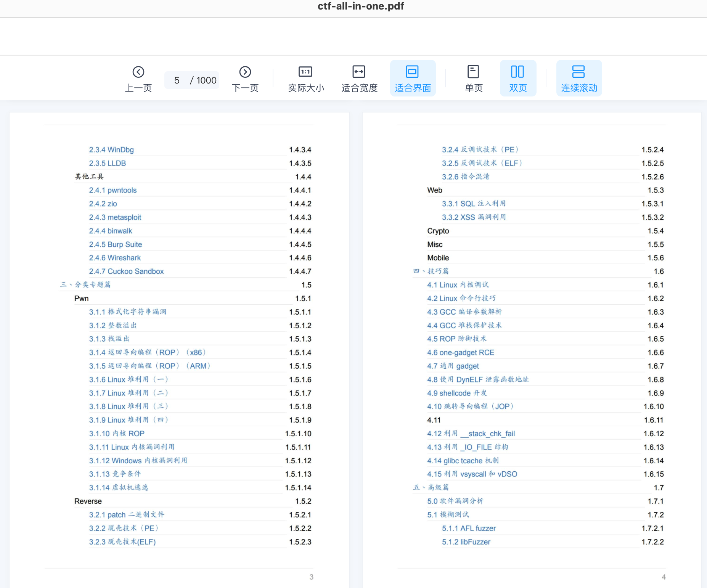Open link 2.4.5 Burp Suite
The image size is (707, 588).
point(115,244)
